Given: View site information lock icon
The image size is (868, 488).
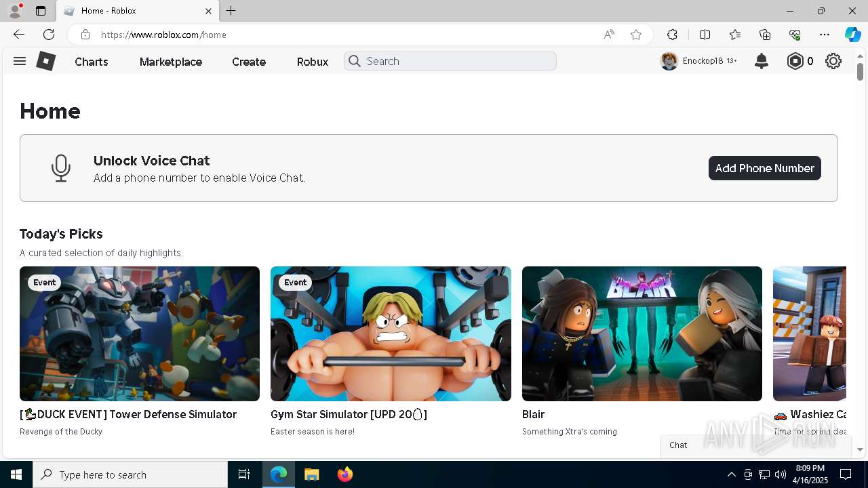Looking at the screenshot, I should (85, 35).
